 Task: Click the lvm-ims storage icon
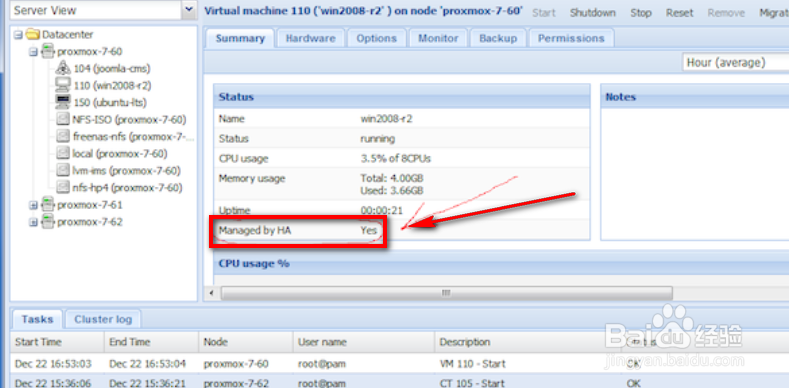coord(63,170)
